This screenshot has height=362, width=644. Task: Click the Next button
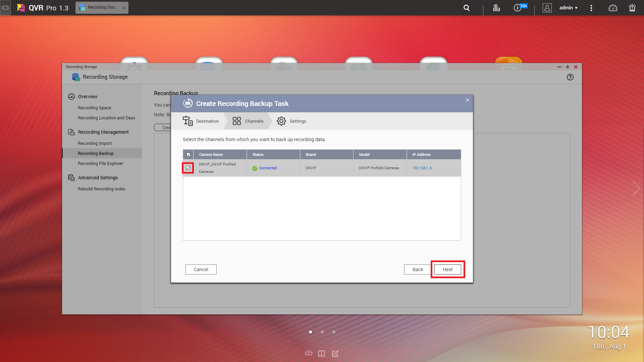pyautogui.click(x=447, y=269)
